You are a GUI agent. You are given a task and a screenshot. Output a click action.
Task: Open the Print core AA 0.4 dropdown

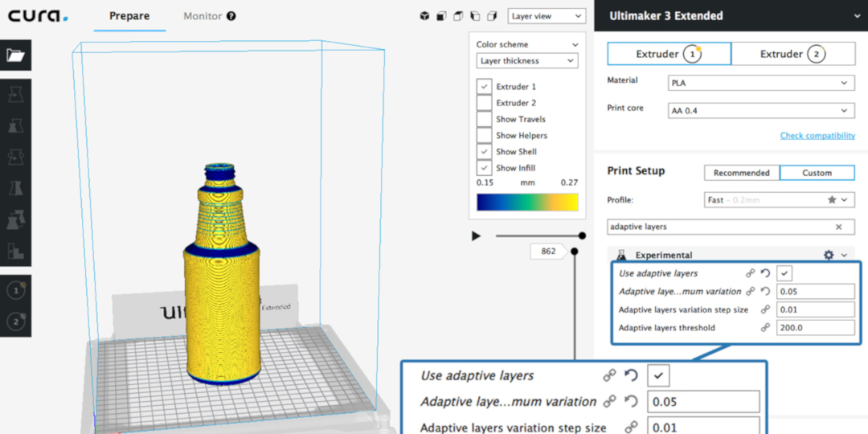pyautogui.click(x=761, y=111)
